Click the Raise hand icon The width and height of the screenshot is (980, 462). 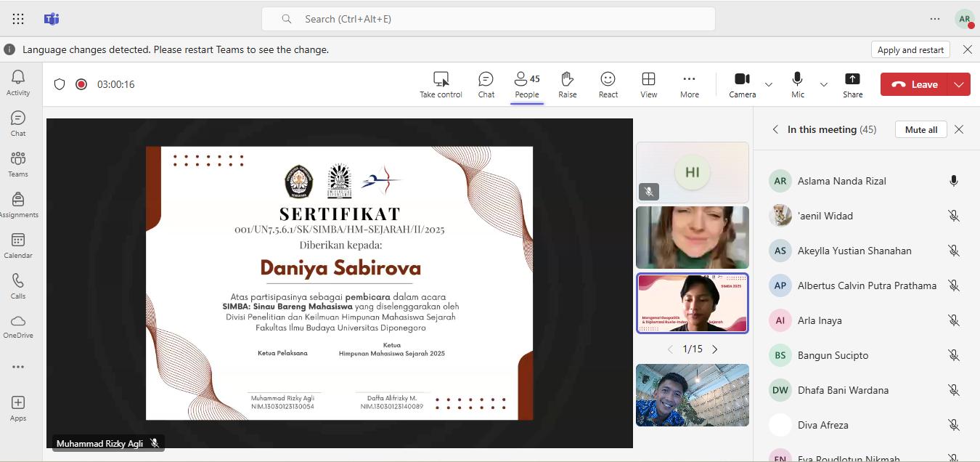point(567,84)
